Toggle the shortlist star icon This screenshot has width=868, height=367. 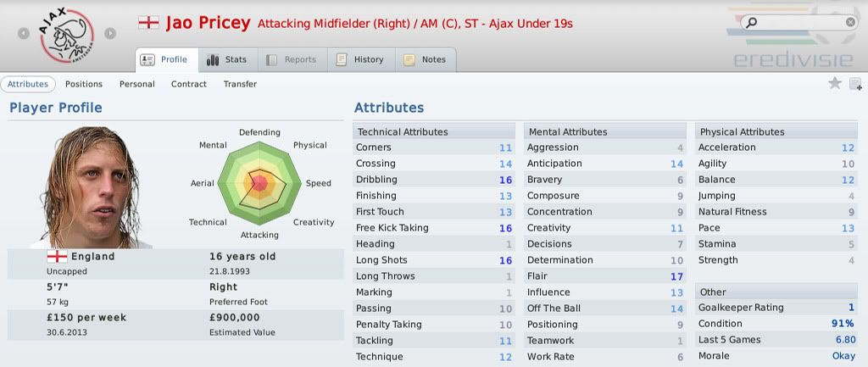pos(835,84)
